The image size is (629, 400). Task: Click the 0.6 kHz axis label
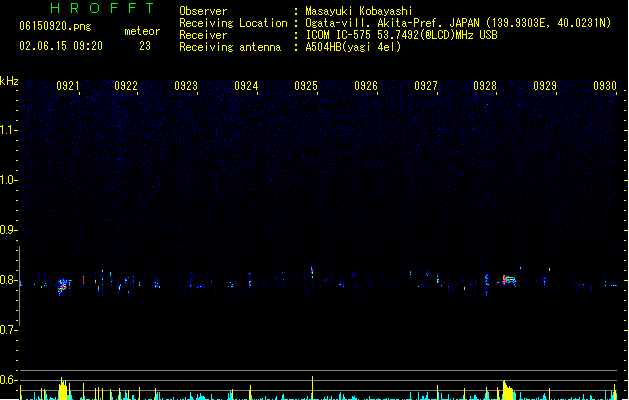[8, 380]
